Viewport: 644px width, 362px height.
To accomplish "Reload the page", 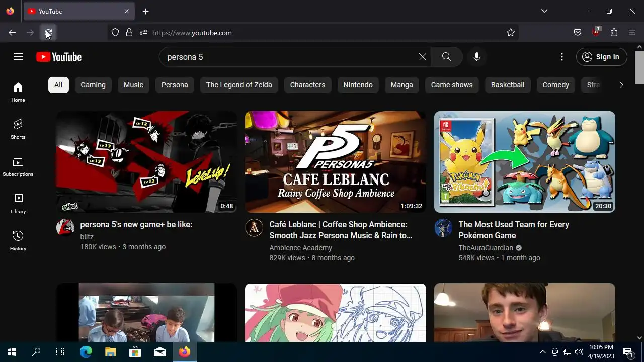I will 48,33.
